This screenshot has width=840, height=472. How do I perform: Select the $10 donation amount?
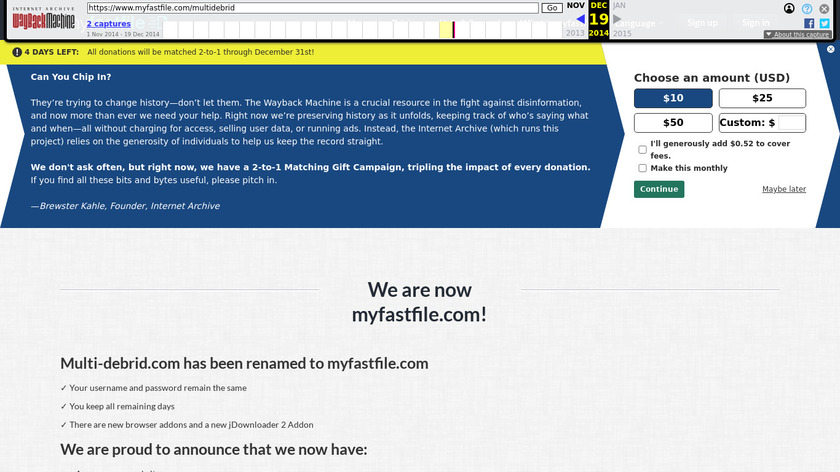(x=673, y=98)
